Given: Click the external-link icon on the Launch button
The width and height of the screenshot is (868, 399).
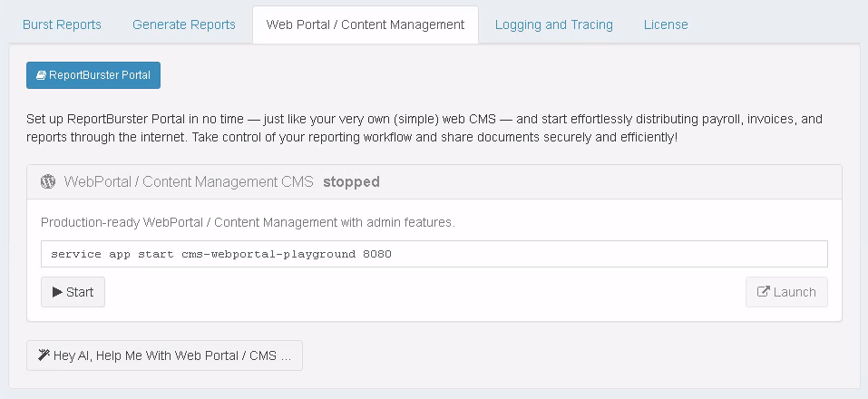Looking at the screenshot, I should coord(764,292).
